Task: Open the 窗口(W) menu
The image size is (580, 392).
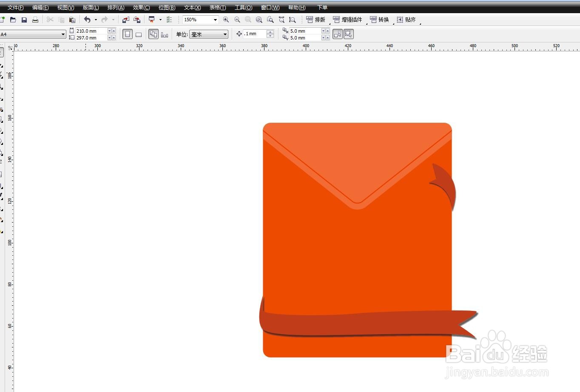Action: pyautogui.click(x=270, y=8)
